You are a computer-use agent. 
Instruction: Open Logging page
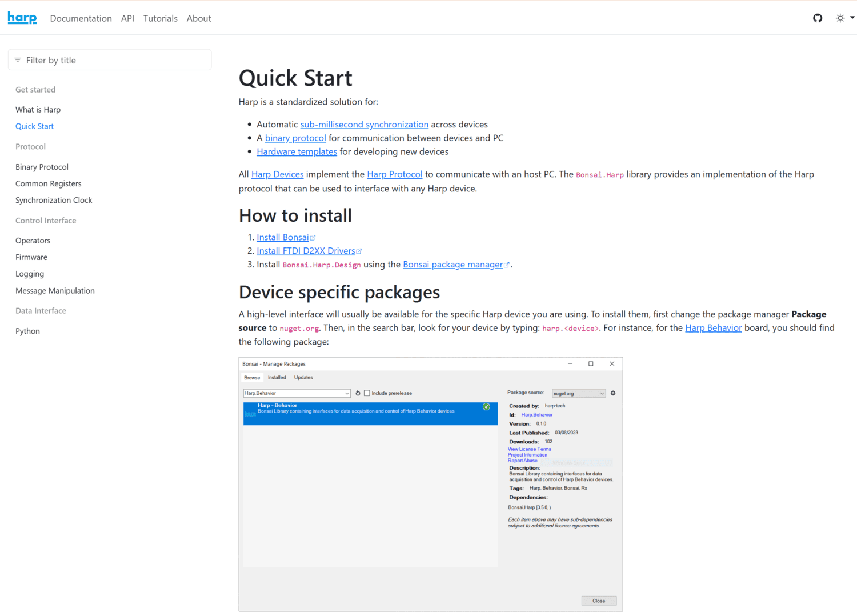[30, 274]
